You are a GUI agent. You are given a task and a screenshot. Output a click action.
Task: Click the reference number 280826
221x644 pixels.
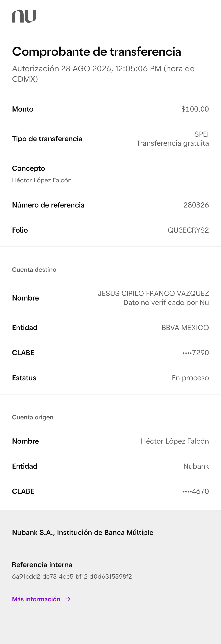(196, 205)
